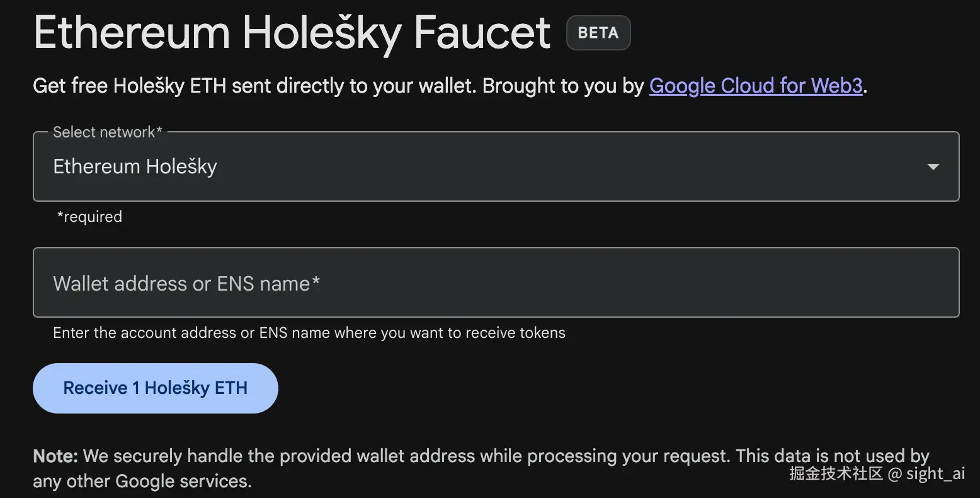Open the Google Cloud for Web3 link
The image size is (980, 498).
(x=755, y=86)
